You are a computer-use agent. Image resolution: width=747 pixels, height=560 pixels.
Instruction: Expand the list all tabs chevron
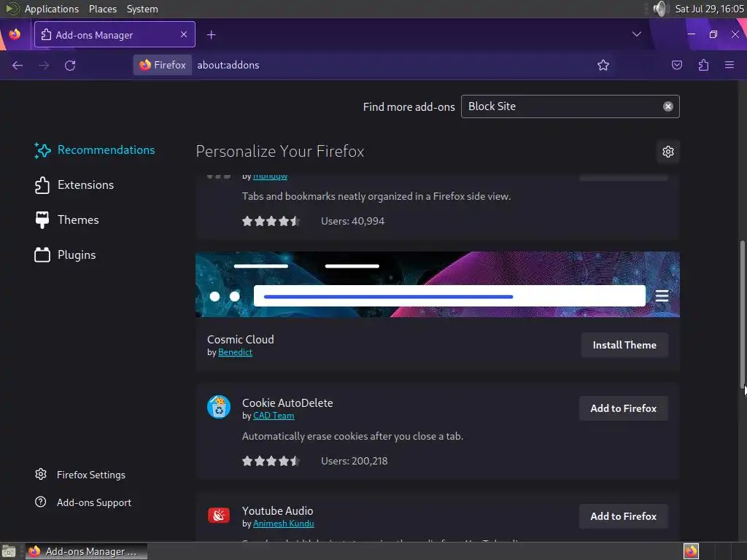tap(636, 34)
